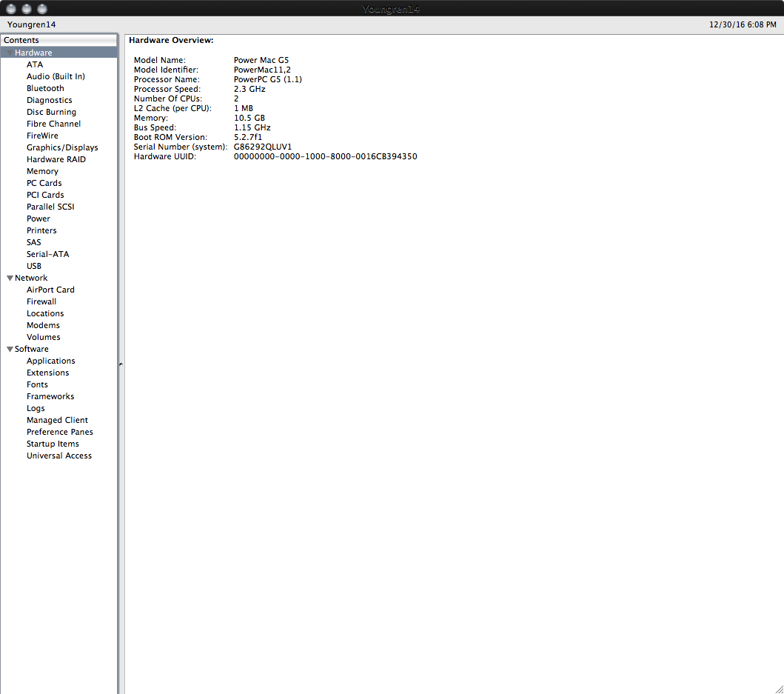Select Frameworks entry
This screenshot has width=784, height=694.
click(x=50, y=396)
